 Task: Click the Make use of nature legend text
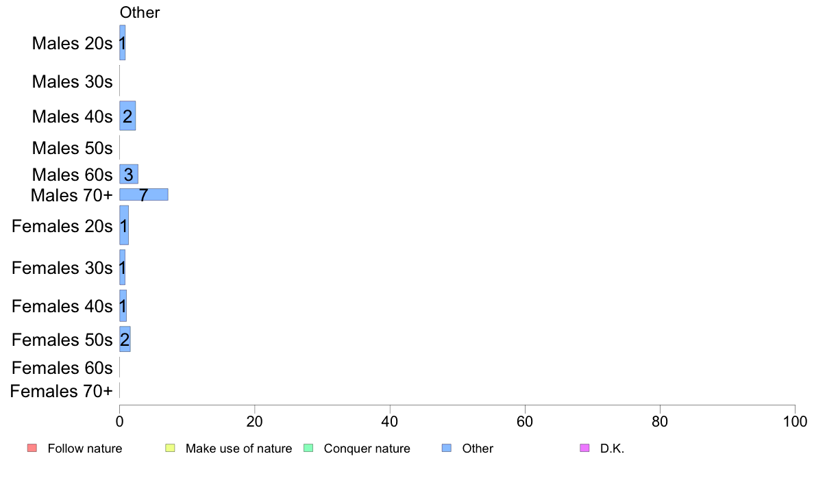click(x=239, y=449)
